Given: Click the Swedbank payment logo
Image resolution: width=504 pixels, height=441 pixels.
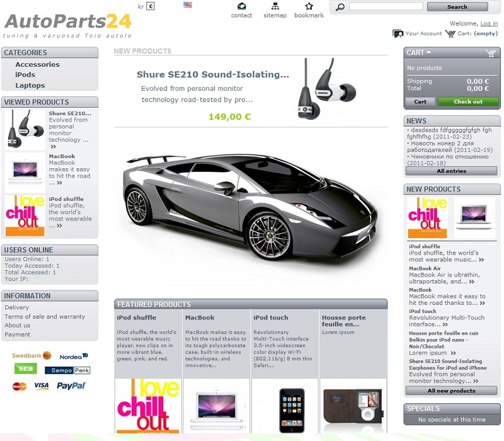Looking at the screenshot, I should point(31,355).
